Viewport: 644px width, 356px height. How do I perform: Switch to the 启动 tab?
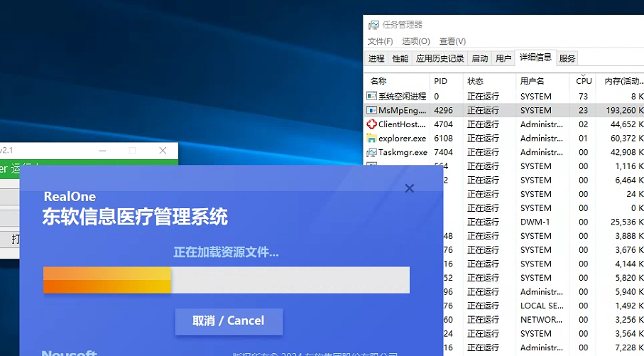pyautogui.click(x=480, y=58)
